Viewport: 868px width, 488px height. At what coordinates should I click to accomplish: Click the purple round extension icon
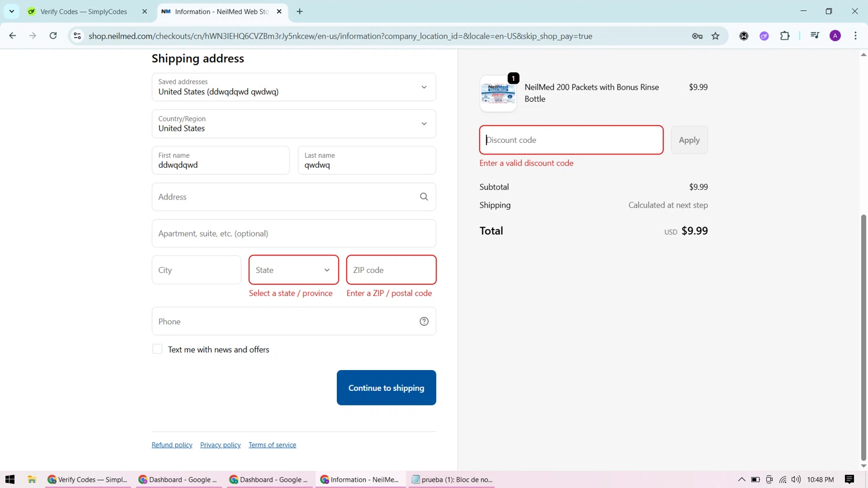point(764,36)
